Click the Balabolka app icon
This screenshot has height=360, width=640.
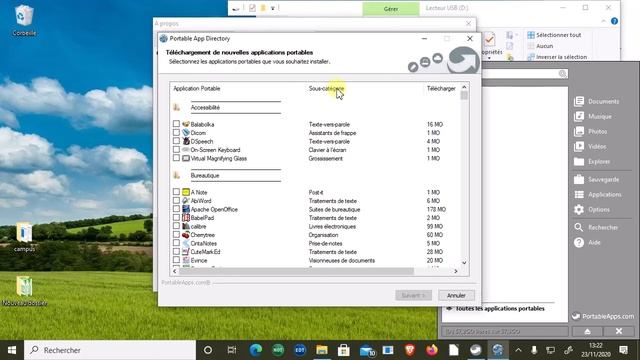(186, 124)
